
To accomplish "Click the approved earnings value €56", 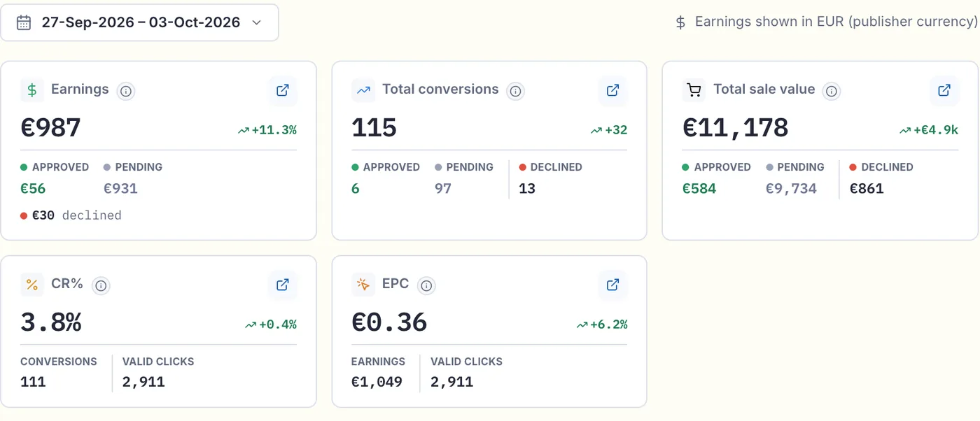I will [x=33, y=188].
